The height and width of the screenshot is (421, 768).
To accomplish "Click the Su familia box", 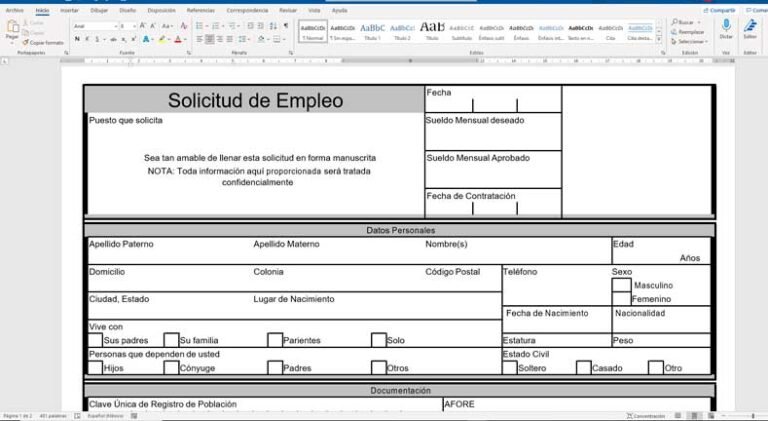I will click(x=171, y=340).
